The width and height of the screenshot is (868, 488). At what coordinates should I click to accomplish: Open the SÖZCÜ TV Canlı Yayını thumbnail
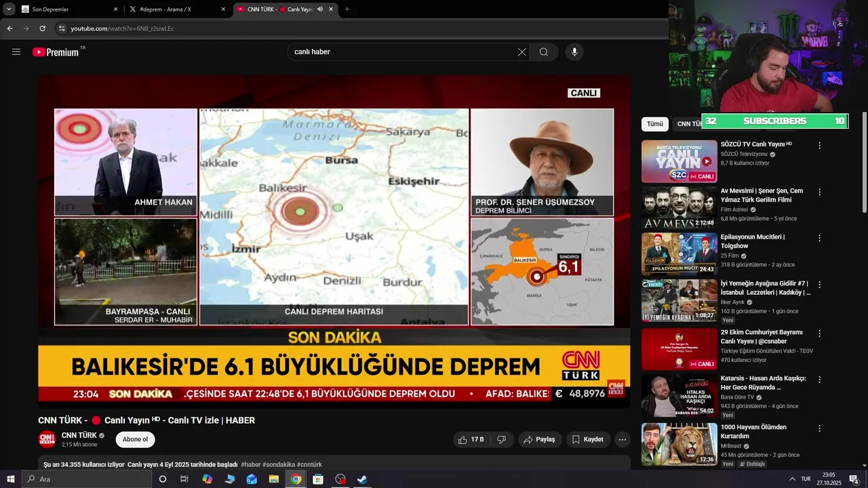pos(679,161)
